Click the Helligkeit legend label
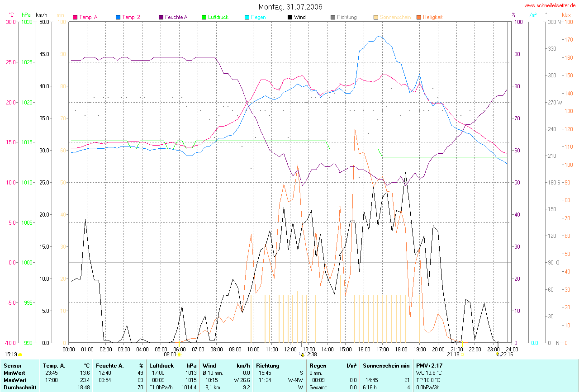Screen dimensions: 579x392 pos(433,17)
